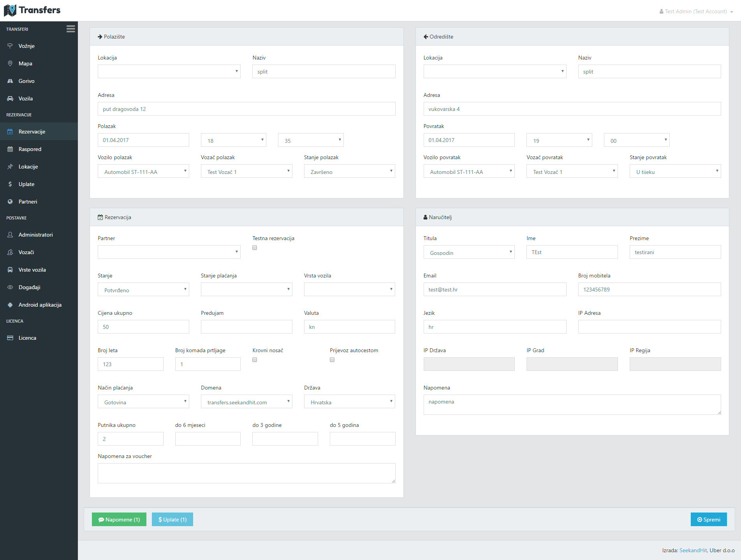741x560 pixels.
Task: Enable the Testna rezervacija checkbox
Action: click(x=255, y=248)
